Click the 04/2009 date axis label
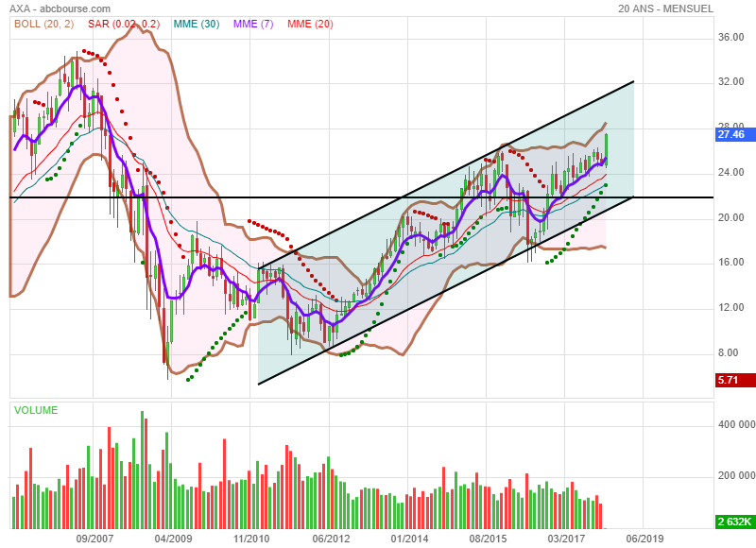This screenshot has width=756, height=548. coord(173,539)
